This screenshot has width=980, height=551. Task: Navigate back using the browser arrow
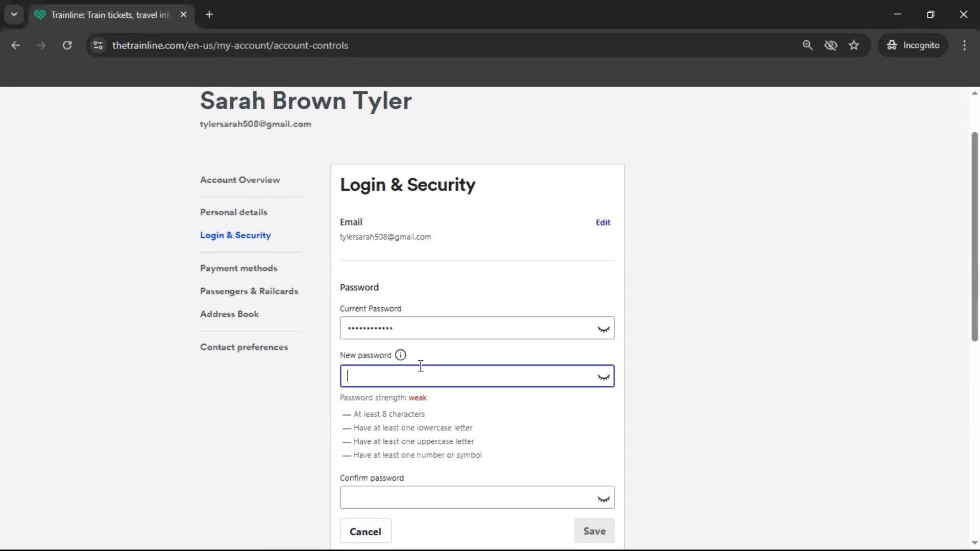(15, 45)
